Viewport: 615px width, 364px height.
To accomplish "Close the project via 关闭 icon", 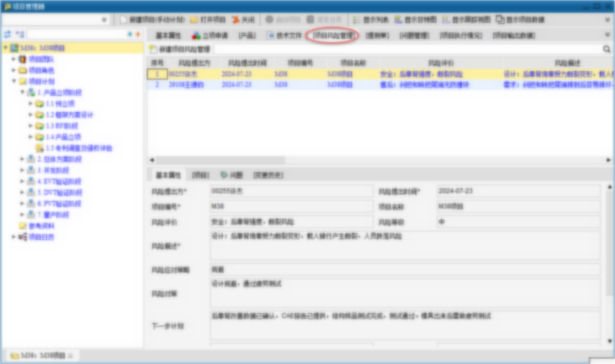I will click(235, 20).
